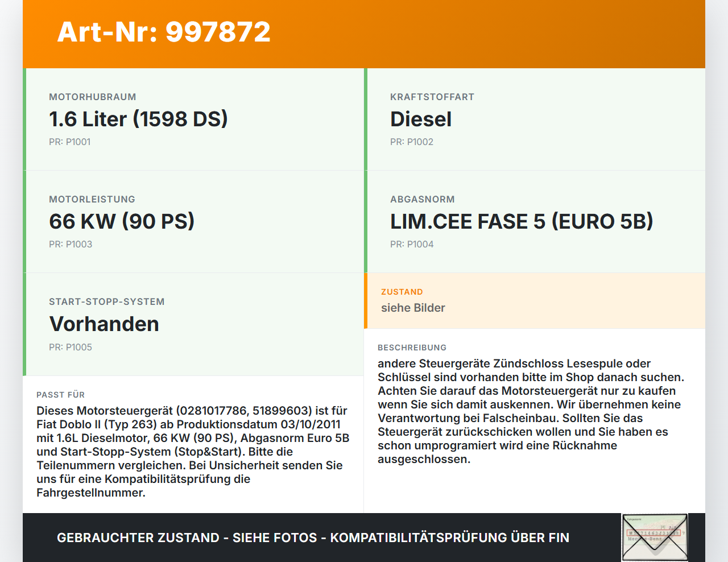
Task: Select the word 'Fahrgestellnummer.'
Action: (91, 493)
